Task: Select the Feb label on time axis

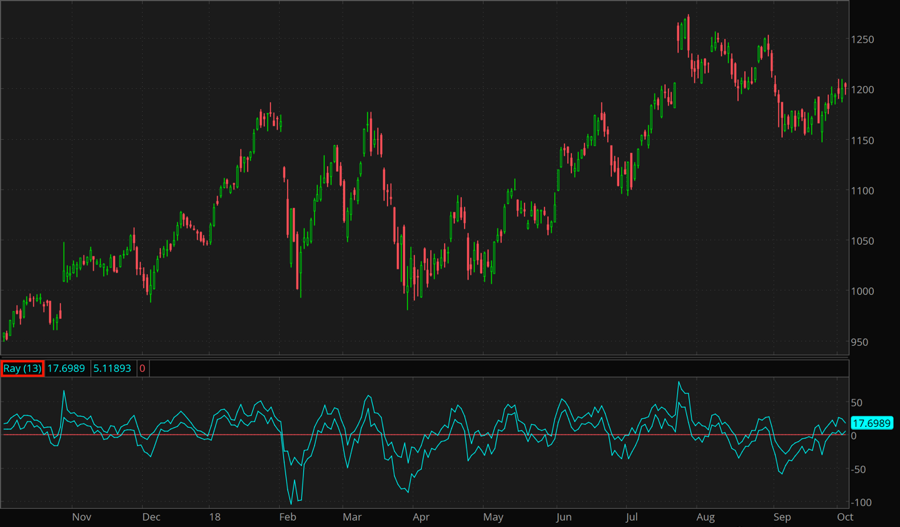Action: point(287,517)
